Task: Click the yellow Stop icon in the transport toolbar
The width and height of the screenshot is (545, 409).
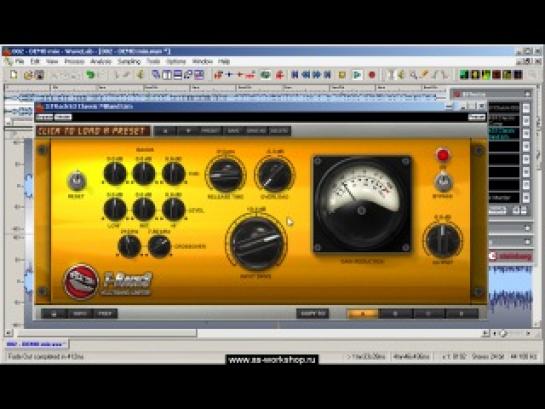Action: click(x=342, y=75)
